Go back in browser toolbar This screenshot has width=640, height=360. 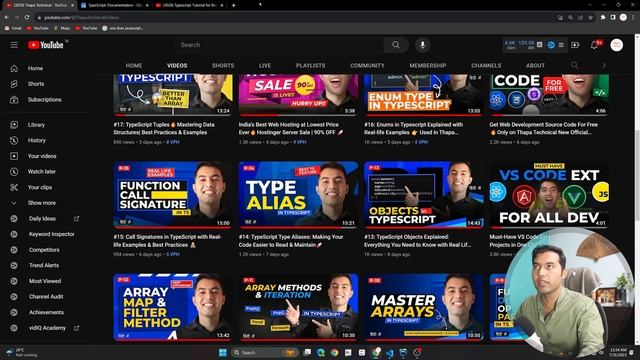[x=7, y=18]
